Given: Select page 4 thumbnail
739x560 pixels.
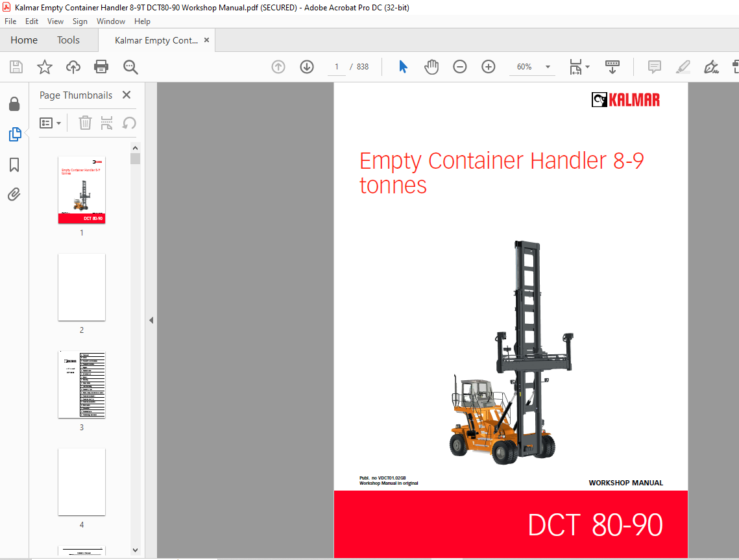Looking at the screenshot, I should pyautogui.click(x=82, y=481).
